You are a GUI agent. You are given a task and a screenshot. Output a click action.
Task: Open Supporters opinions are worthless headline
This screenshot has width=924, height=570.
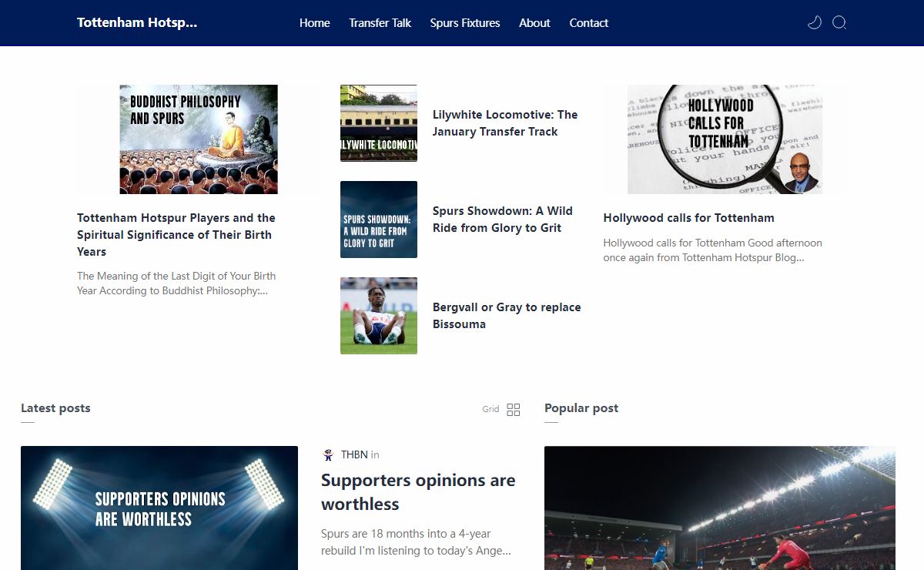pyautogui.click(x=418, y=492)
